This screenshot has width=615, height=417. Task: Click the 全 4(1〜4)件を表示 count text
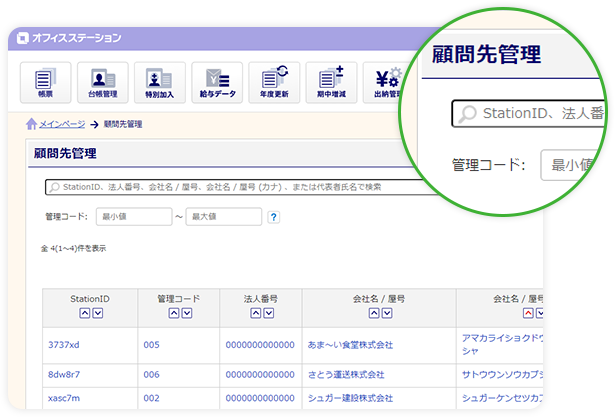pos(73,248)
